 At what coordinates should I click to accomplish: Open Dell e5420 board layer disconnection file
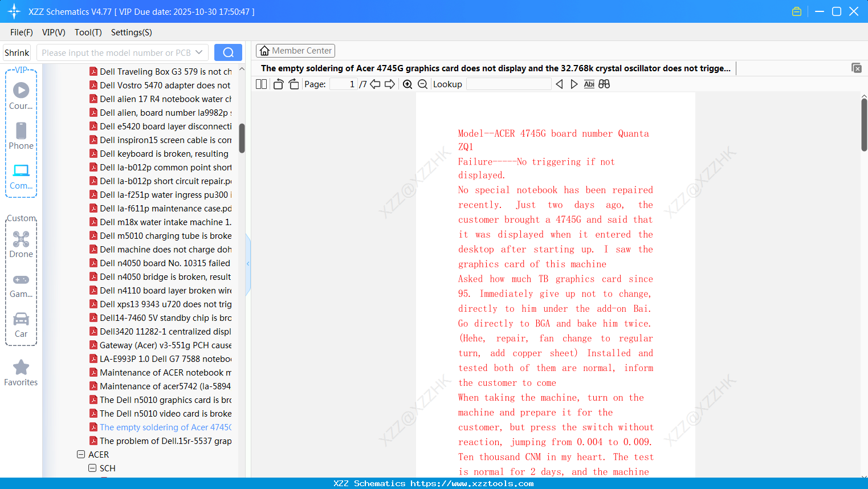click(161, 126)
